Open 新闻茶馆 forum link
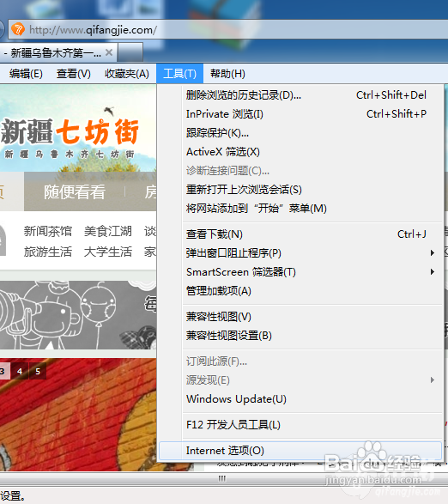Image resolution: width=448 pixels, height=504 pixels. [x=48, y=231]
